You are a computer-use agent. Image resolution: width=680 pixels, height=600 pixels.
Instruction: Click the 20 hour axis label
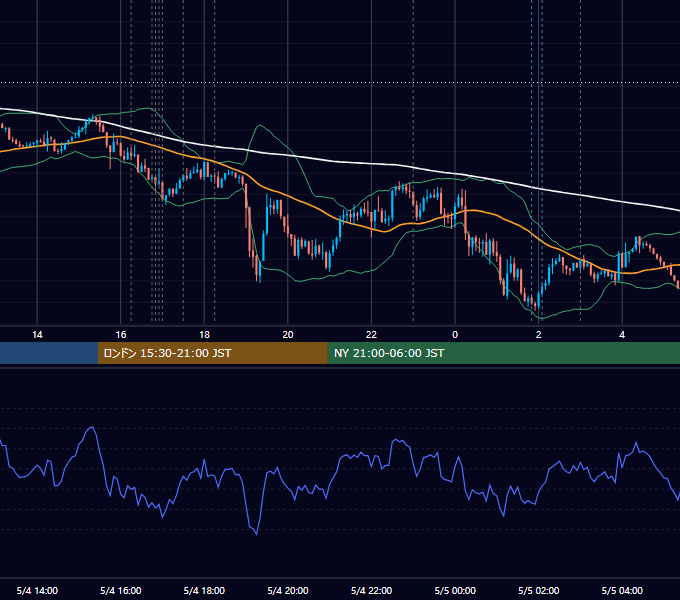pyautogui.click(x=288, y=335)
